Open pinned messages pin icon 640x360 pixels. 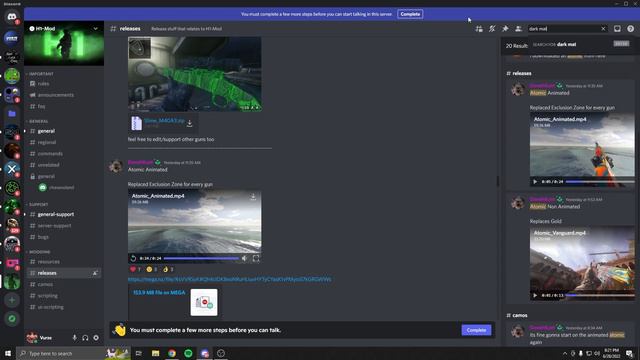(505, 29)
